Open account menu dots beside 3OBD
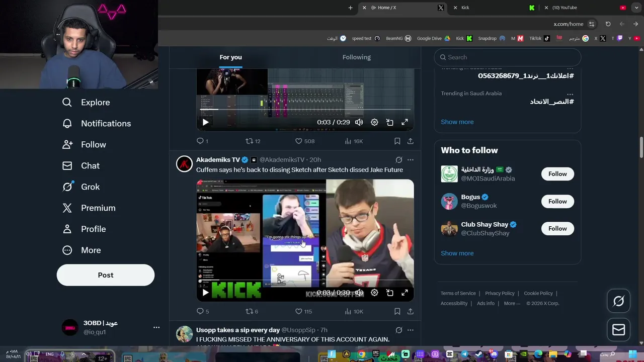The height and width of the screenshot is (362, 644). click(156, 327)
